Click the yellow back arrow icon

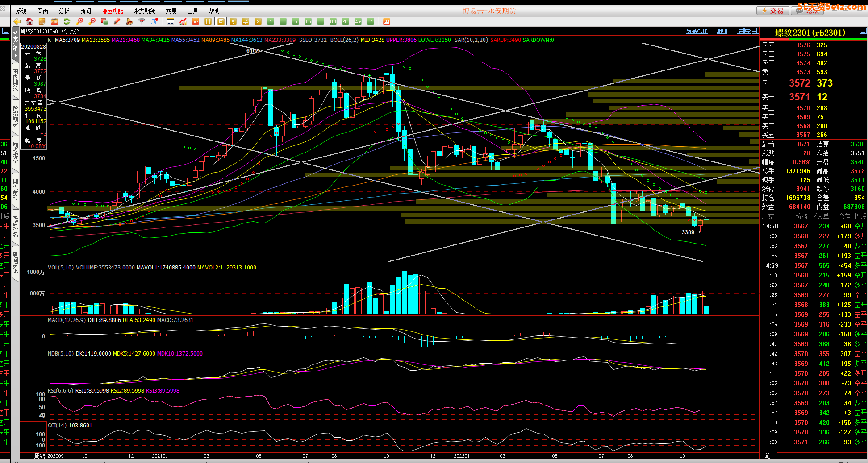pyautogui.click(x=17, y=21)
